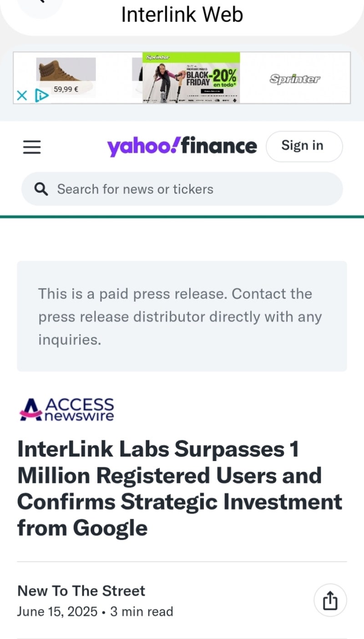
Task: Open the Yahoo Finance logo homepage
Action: [x=182, y=146]
